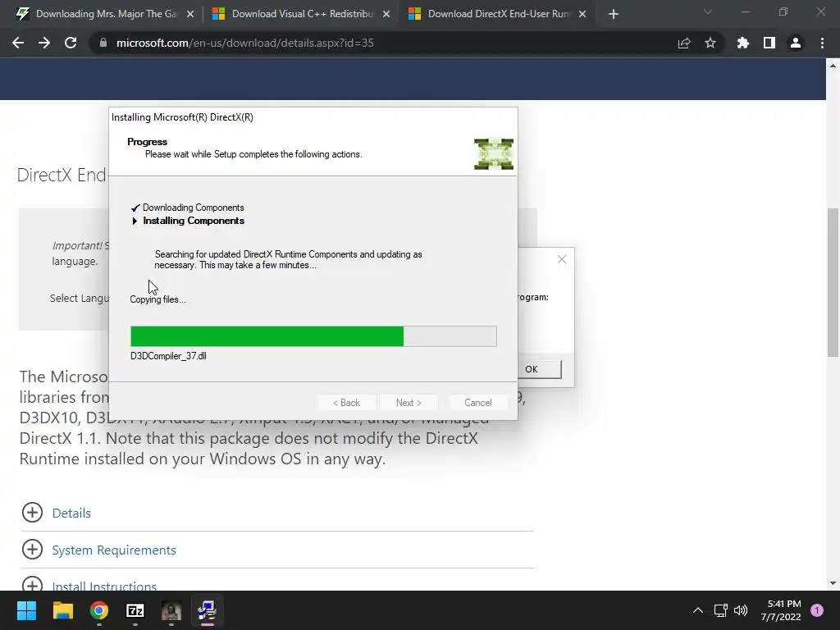Open the notification badge in system tray
This screenshot has height=630, width=840.
click(817, 610)
